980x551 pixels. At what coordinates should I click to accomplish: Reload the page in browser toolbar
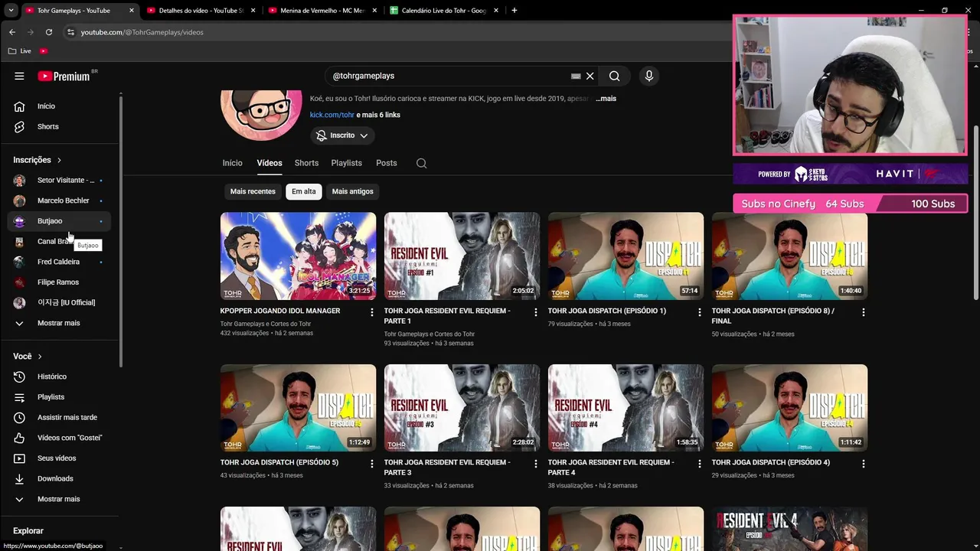click(x=49, y=32)
